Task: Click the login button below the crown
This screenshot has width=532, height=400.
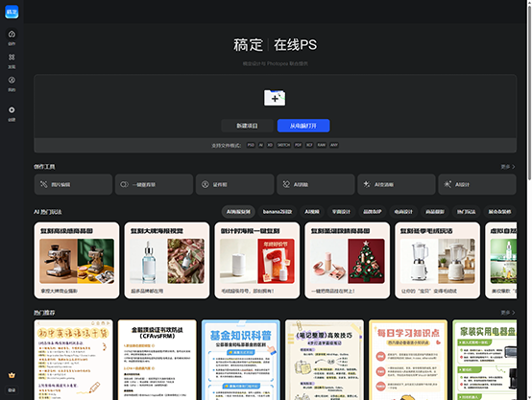Action: coord(12,390)
